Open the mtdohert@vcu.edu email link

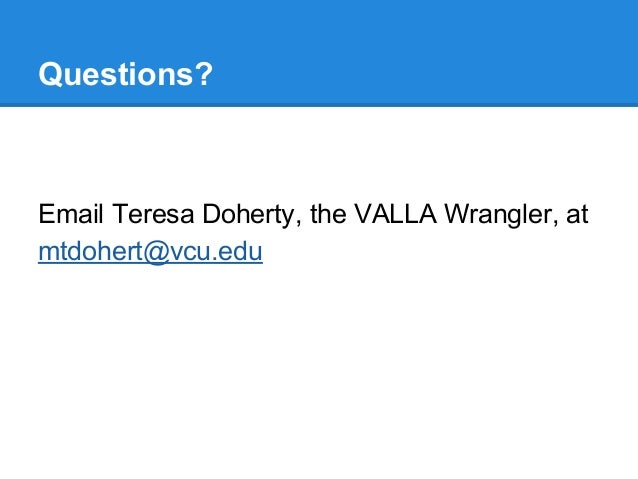coord(150,252)
